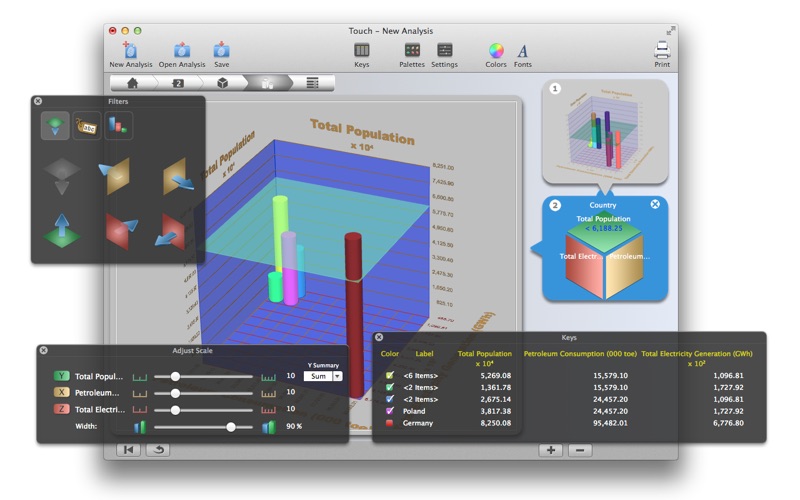Click the Germany red color swatch
The image size is (800, 500).
[390, 423]
